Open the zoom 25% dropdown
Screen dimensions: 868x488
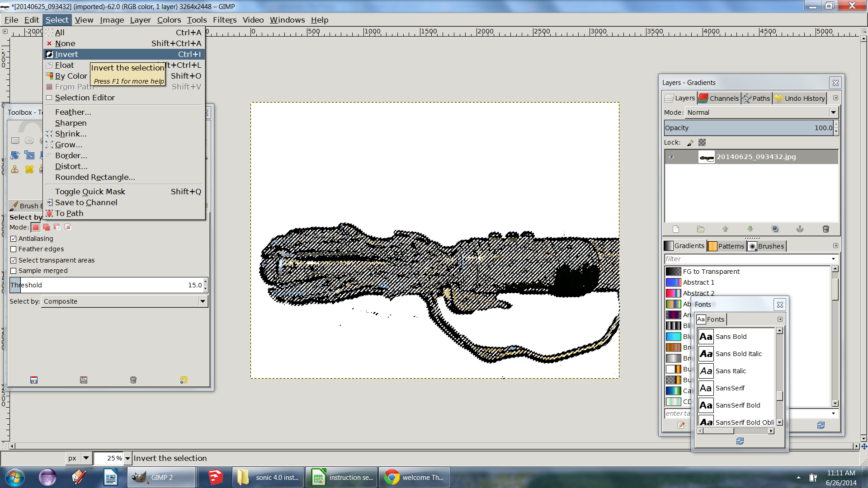(x=127, y=458)
